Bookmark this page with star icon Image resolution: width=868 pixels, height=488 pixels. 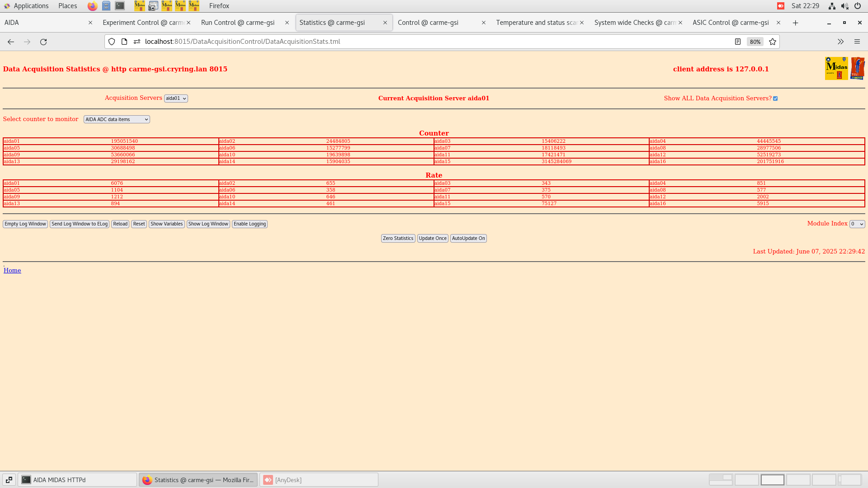(x=773, y=42)
